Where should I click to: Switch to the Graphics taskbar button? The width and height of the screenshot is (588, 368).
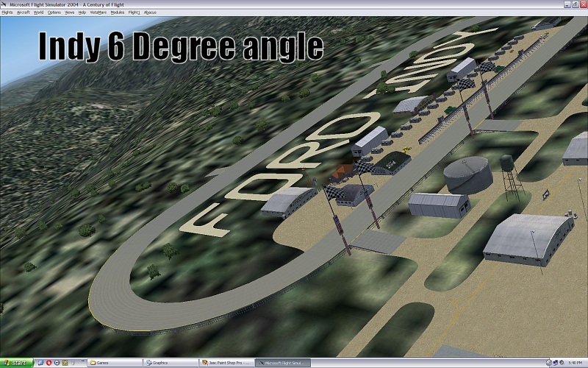(171, 363)
